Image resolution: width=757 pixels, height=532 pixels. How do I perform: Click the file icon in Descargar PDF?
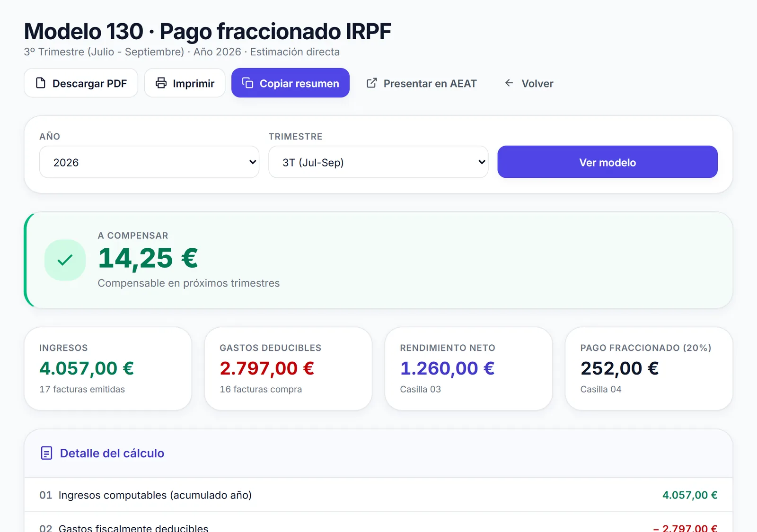click(x=41, y=83)
